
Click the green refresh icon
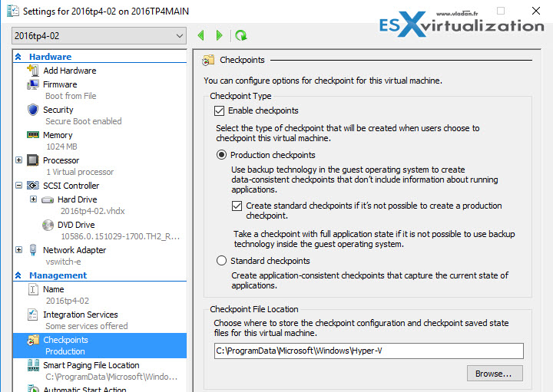click(241, 35)
